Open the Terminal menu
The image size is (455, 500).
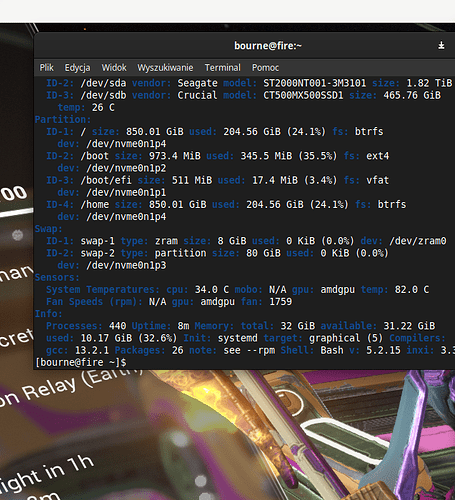(222, 68)
